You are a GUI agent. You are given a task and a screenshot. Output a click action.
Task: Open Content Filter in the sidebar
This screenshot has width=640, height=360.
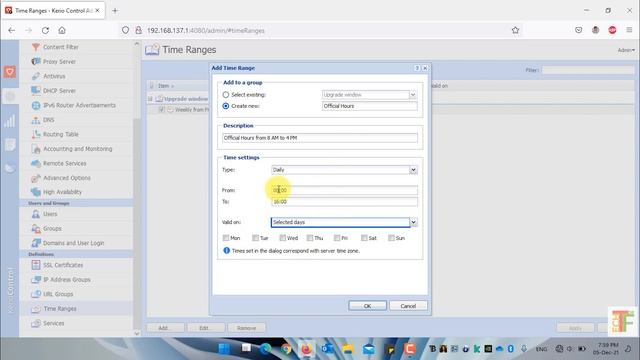60,47
